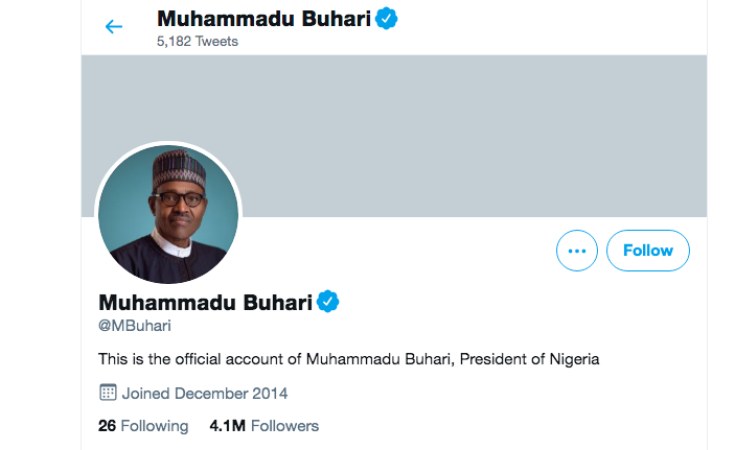Click Muhammadu Buhari title in top header
The height and width of the screenshot is (450, 735).
point(263,19)
